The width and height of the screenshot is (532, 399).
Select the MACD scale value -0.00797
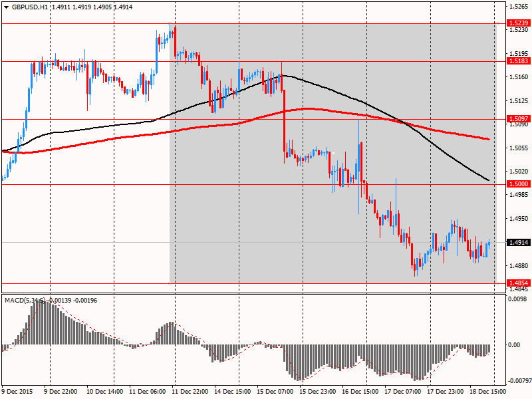(519, 381)
